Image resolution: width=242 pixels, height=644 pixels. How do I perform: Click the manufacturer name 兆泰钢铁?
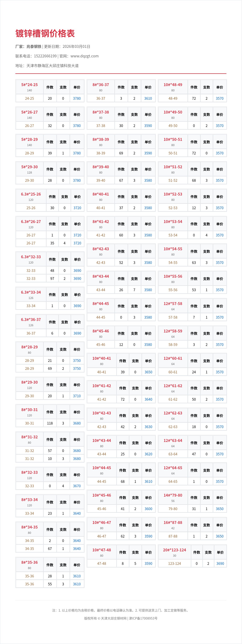[34, 47]
